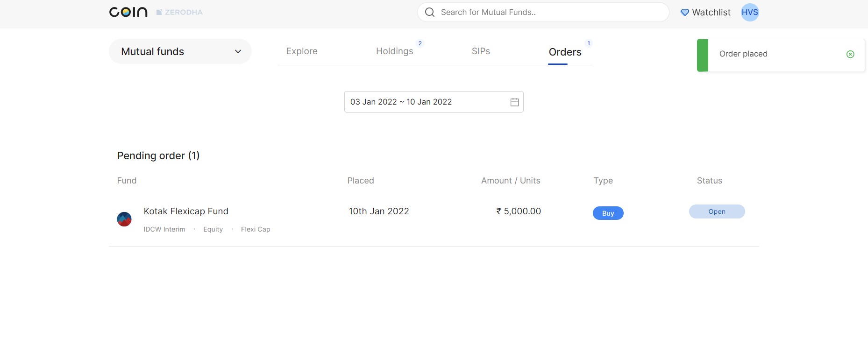The height and width of the screenshot is (338, 868).
Task: Click the Holdings count badge 2
Action: (420, 43)
